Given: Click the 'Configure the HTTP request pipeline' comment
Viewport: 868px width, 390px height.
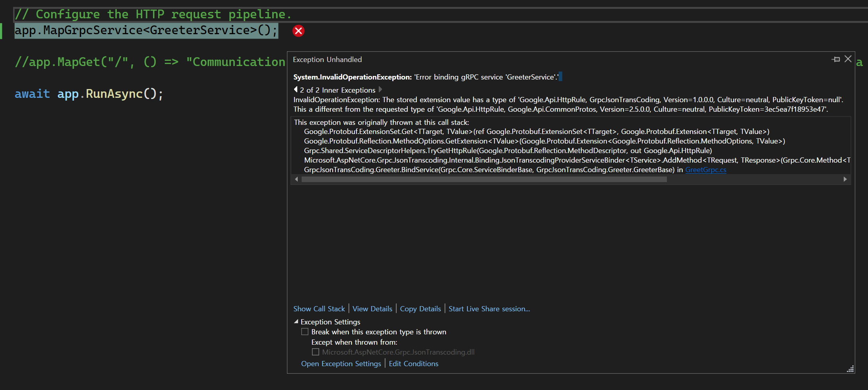Looking at the screenshot, I should [153, 14].
